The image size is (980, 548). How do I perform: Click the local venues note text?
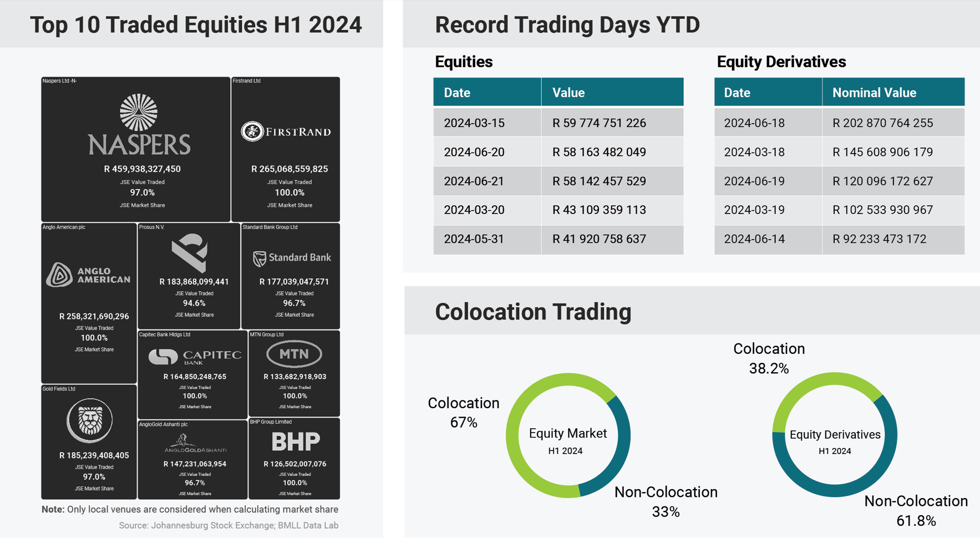(190, 509)
